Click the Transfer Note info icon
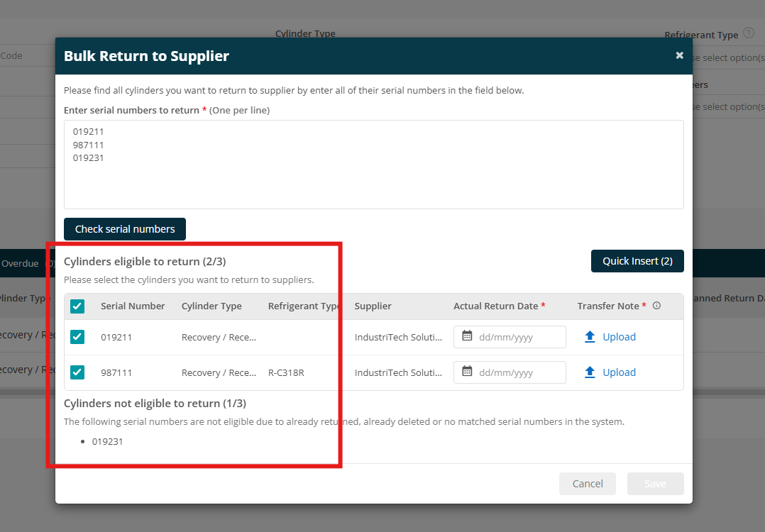 click(x=656, y=306)
